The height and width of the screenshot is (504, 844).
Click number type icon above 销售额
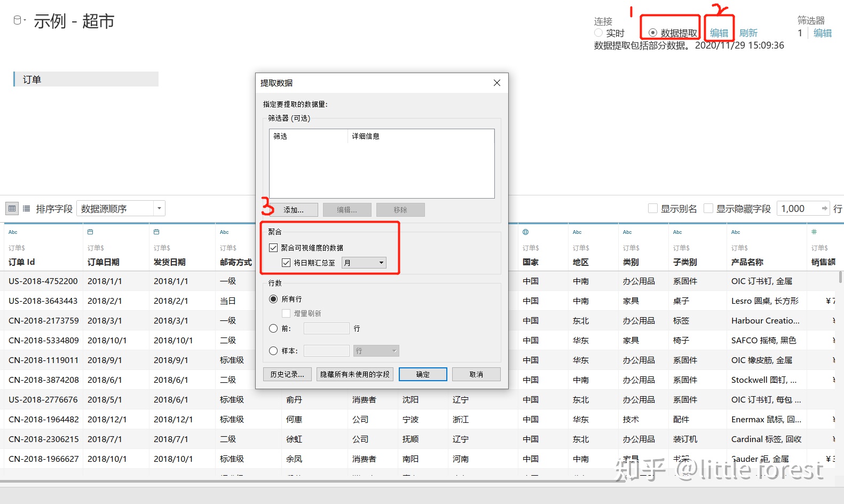click(814, 232)
